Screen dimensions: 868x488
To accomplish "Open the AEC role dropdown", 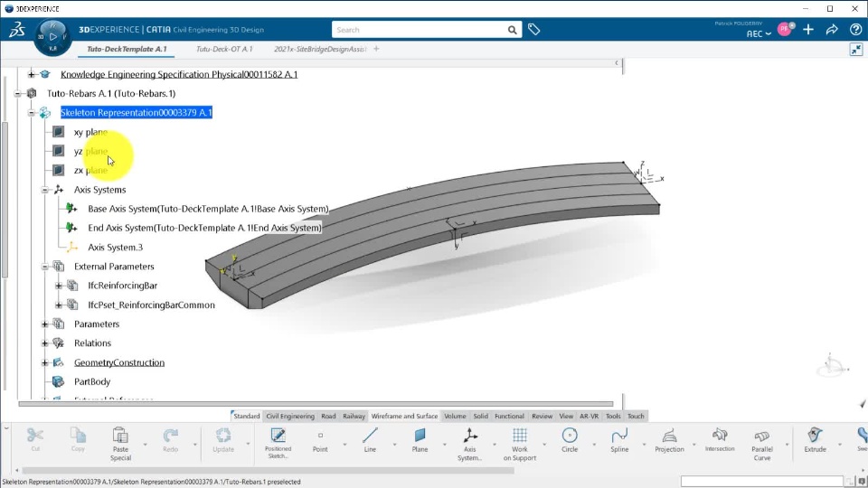I will (x=759, y=33).
